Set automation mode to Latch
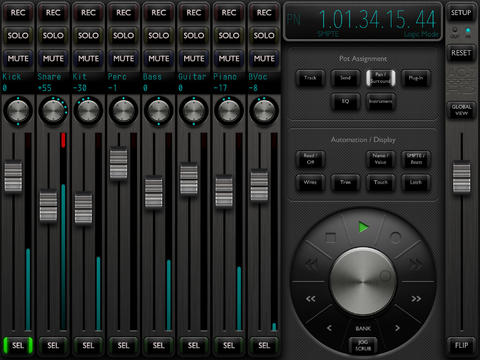The height and width of the screenshot is (360, 480). click(x=416, y=182)
